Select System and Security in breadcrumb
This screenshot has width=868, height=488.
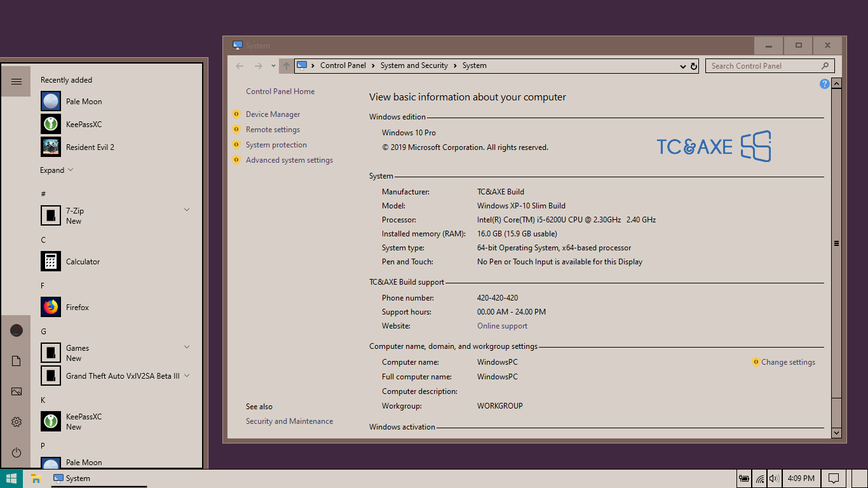point(414,65)
